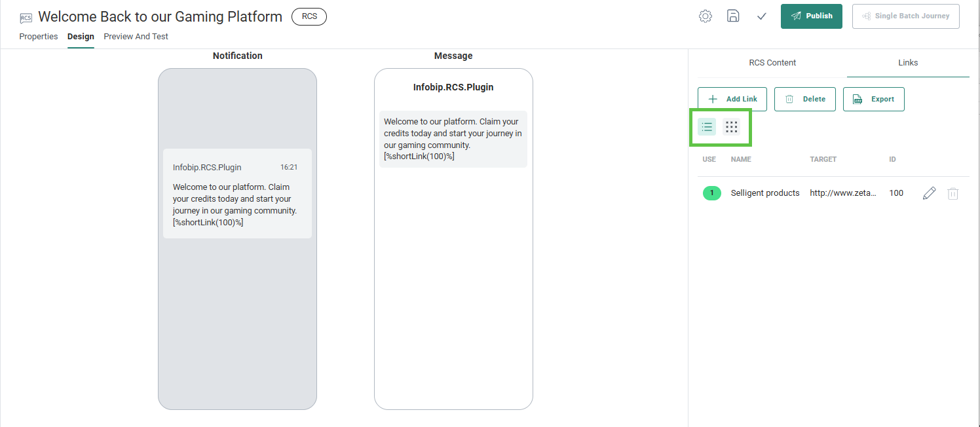Click the save disk icon
980x427 pixels.
[734, 16]
